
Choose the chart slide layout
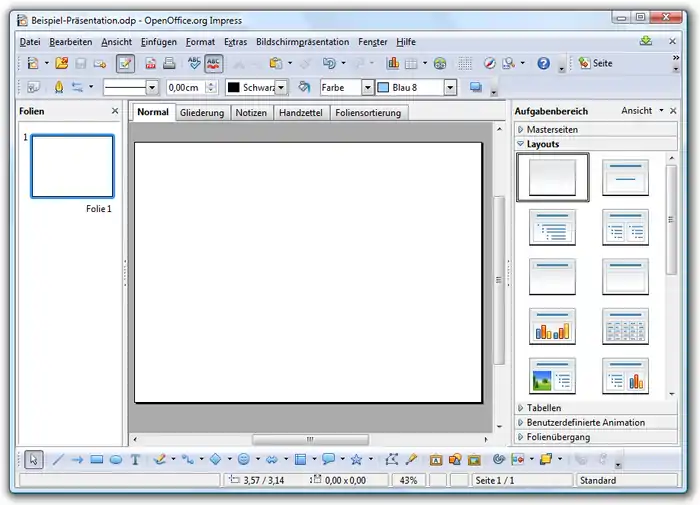pyautogui.click(x=552, y=326)
